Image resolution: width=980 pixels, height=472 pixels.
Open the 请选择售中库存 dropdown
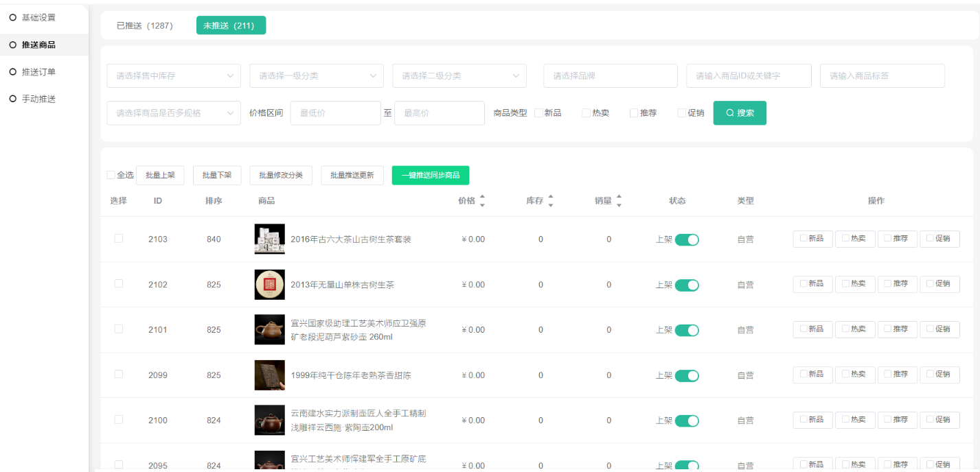tap(174, 76)
